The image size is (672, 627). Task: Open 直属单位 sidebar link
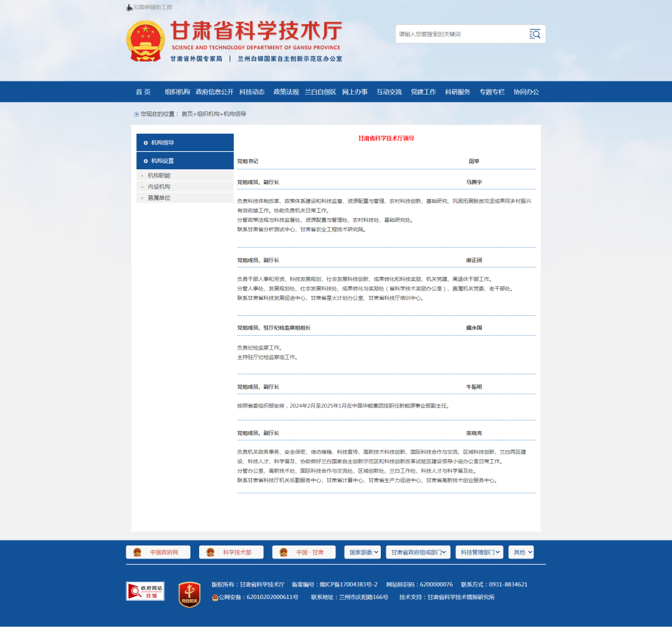coord(159,198)
